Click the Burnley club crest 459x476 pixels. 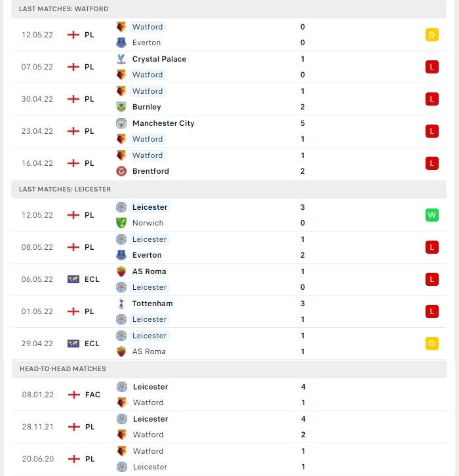pos(121,107)
